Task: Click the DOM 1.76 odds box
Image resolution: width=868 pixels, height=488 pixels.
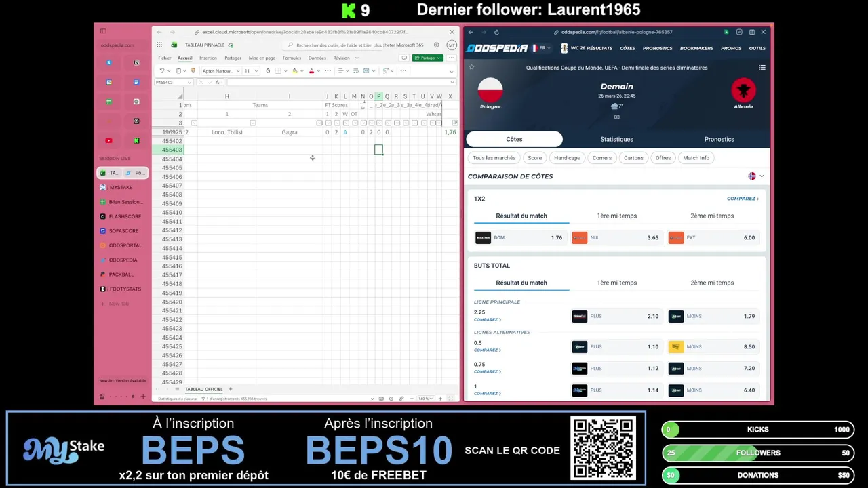Action: point(520,237)
